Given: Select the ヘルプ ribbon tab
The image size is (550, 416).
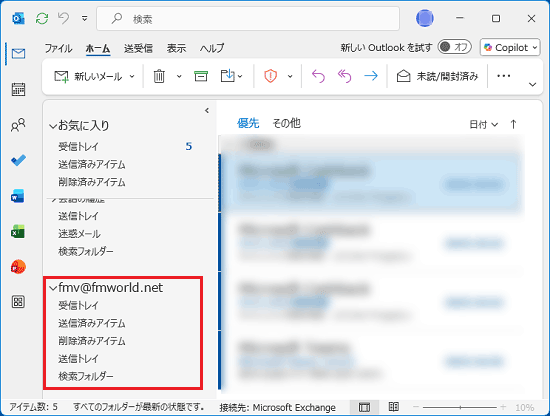Looking at the screenshot, I should tap(212, 48).
